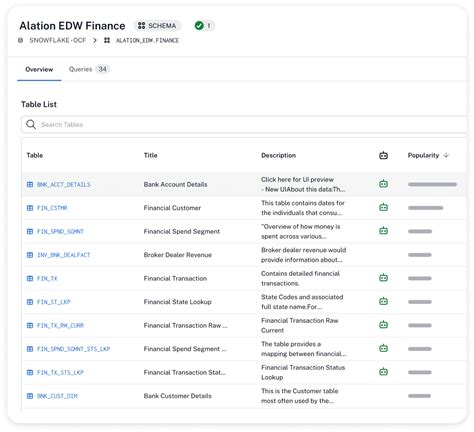Open the BNK_CUST_DIM table link
This screenshot has height=432, width=474.
pos(57,396)
